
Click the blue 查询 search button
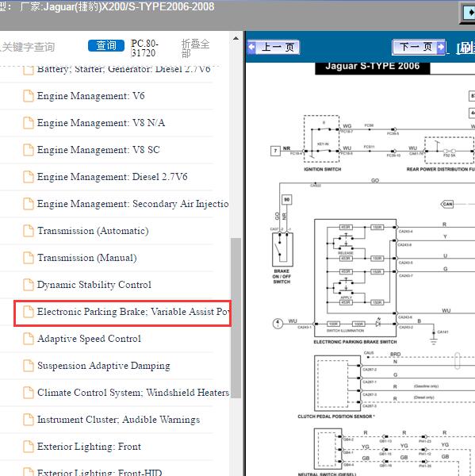(106, 45)
